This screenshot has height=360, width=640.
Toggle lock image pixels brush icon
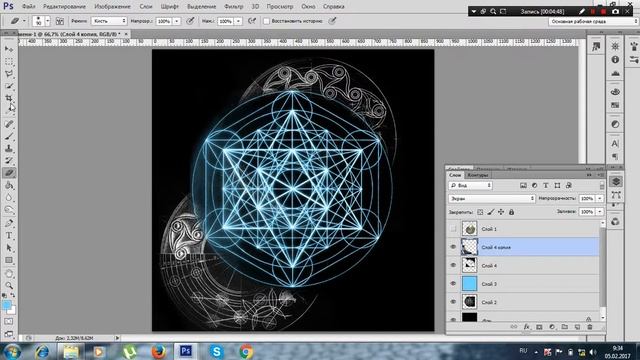[x=491, y=212]
